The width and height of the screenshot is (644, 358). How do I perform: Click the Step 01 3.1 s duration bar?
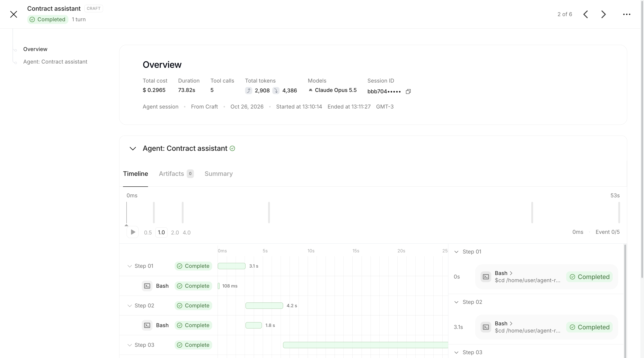coord(231,266)
